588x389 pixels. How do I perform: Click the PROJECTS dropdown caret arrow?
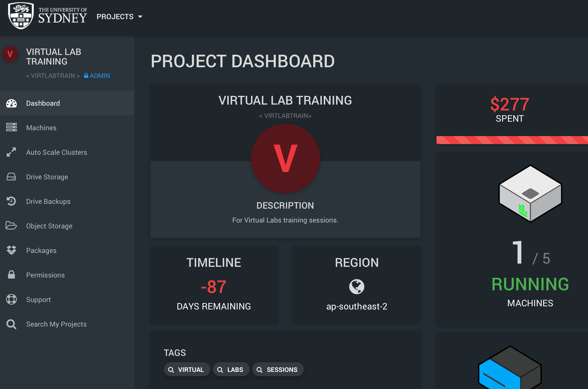click(140, 17)
